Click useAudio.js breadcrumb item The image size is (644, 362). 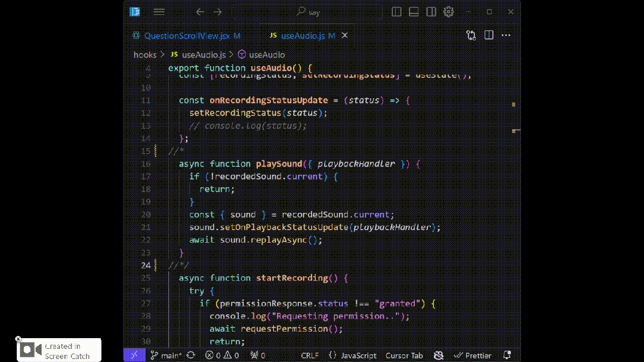click(x=204, y=55)
